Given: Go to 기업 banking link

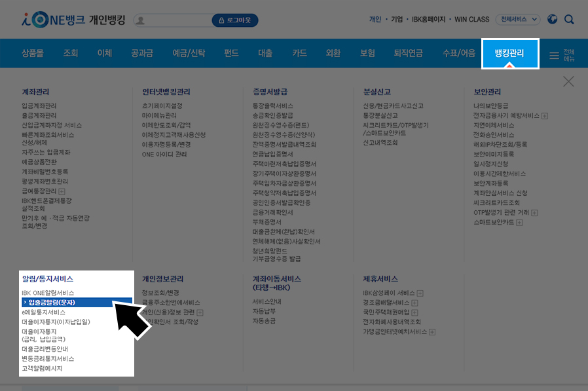Looking at the screenshot, I should [397, 19].
